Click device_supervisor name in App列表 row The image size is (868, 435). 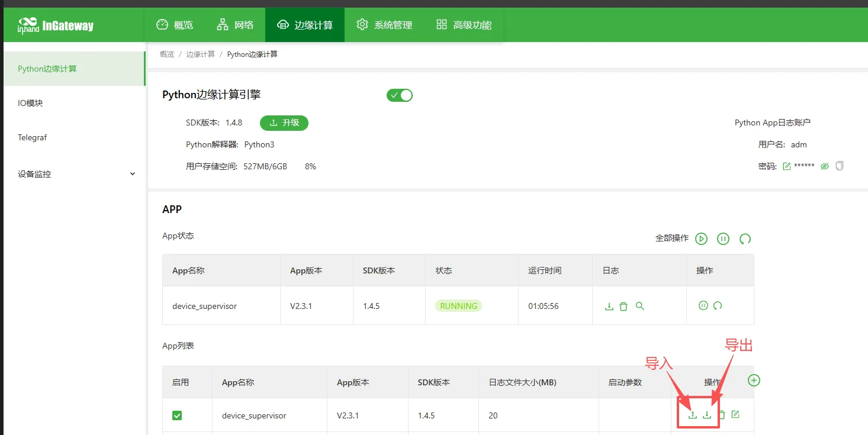point(254,415)
